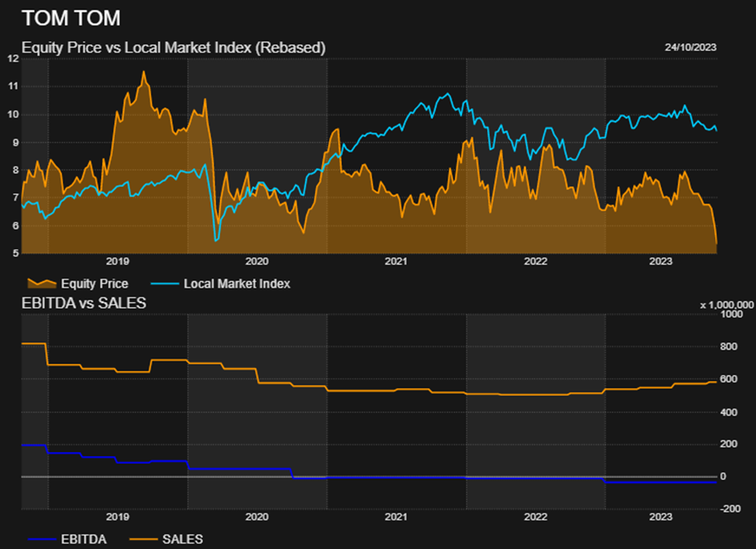Click the 5 value on the equity y-axis

coord(16,253)
